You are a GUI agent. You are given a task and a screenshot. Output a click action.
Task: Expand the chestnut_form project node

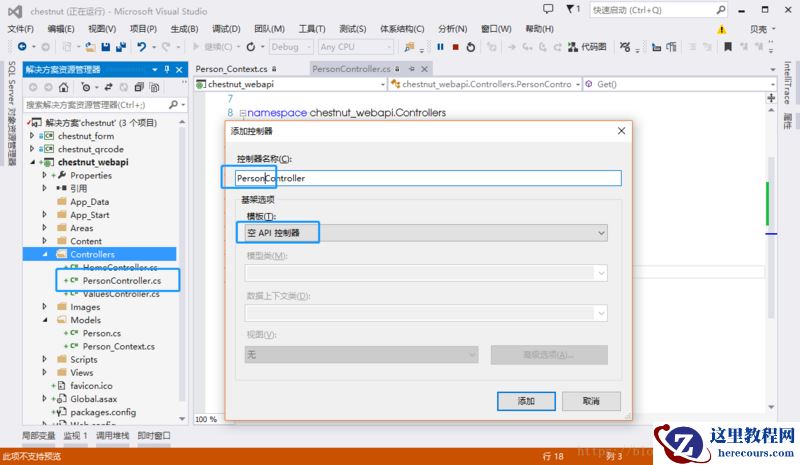click(x=32, y=136)
